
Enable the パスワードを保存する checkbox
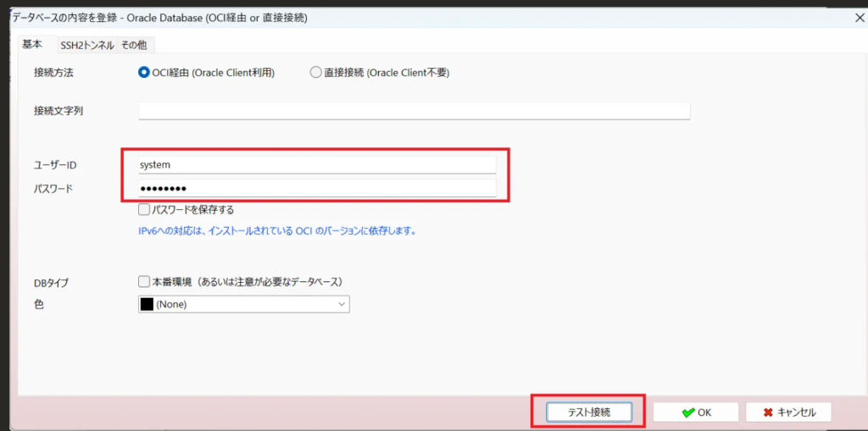pyautogui.click(x=144, y=209)
